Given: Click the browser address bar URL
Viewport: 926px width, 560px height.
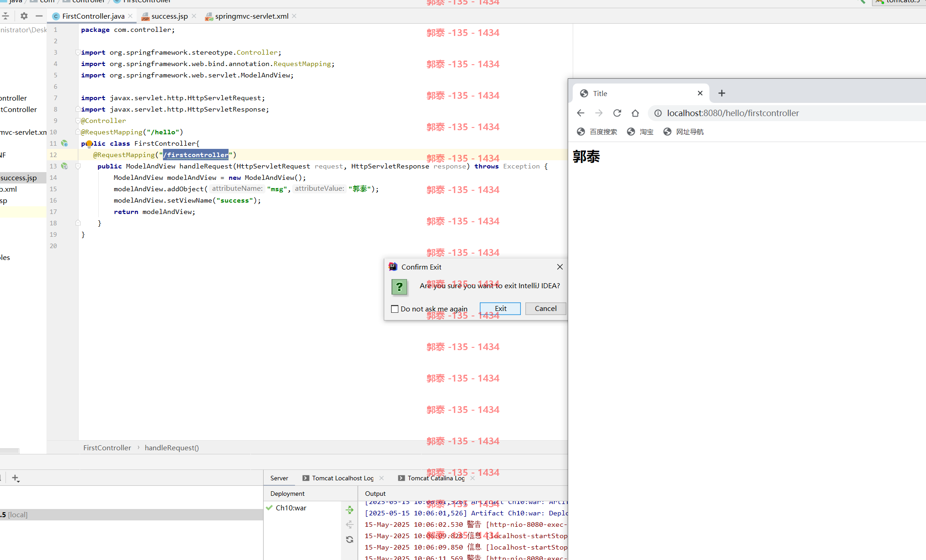Looking at the screenshot, I should (x=733, y=113).
